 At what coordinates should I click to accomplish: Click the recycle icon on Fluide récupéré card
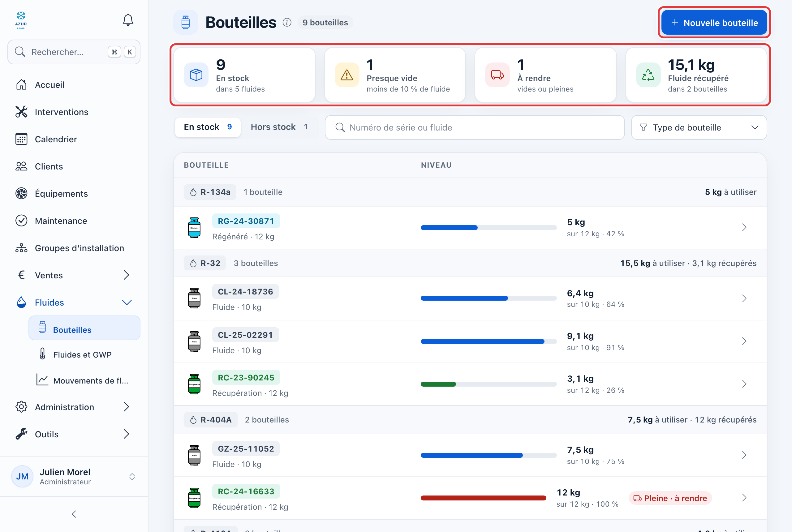(648, 75)
